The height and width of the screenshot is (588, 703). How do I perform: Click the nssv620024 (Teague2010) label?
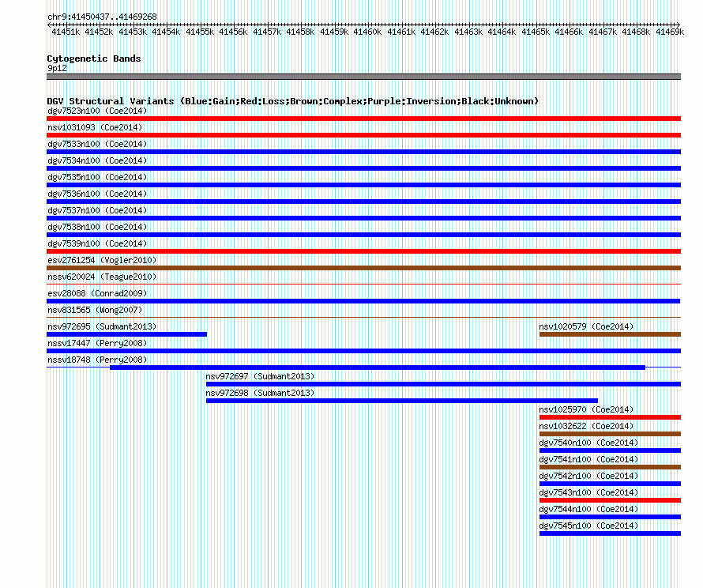point(102,277)
